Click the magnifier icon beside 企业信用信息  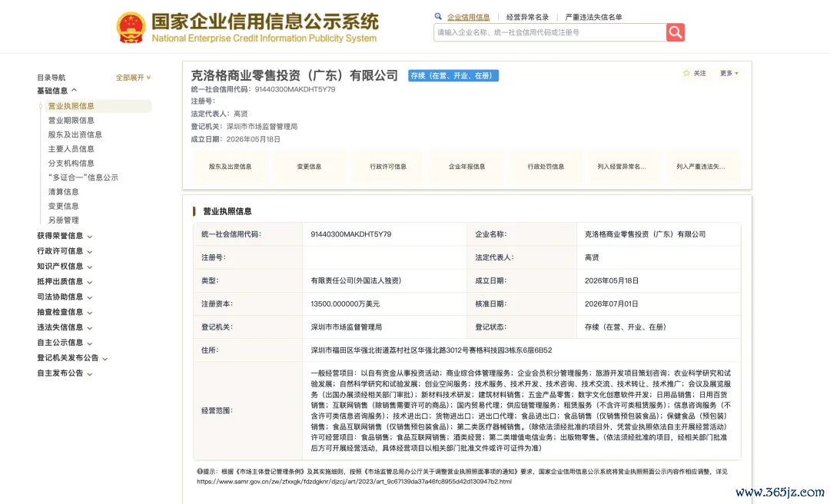[x=438, y=16]
